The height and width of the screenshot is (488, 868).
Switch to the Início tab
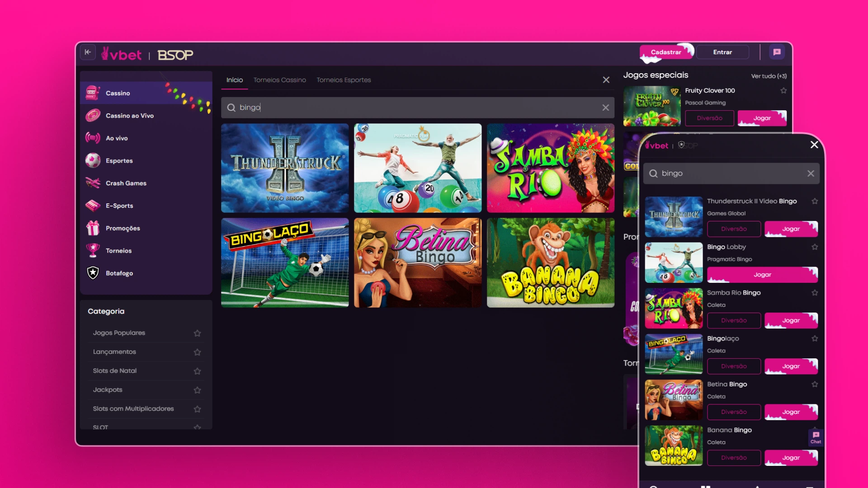point(235,80)
